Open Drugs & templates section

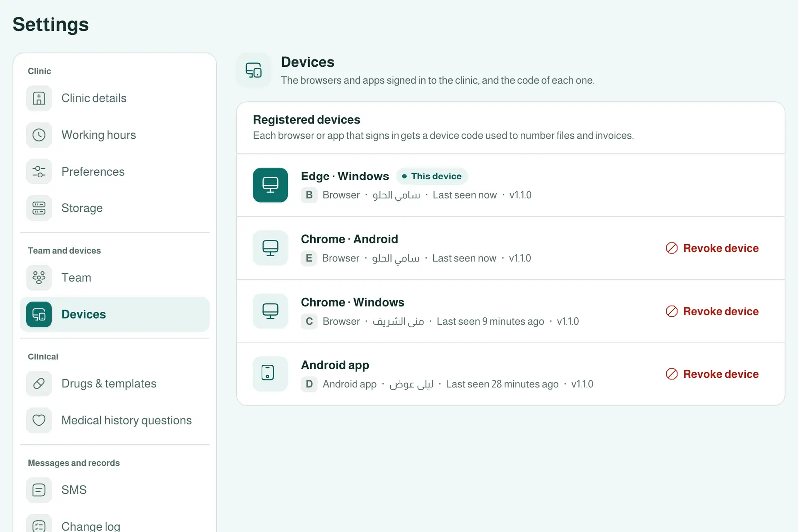pyautogui.click(x=115, y=383)
